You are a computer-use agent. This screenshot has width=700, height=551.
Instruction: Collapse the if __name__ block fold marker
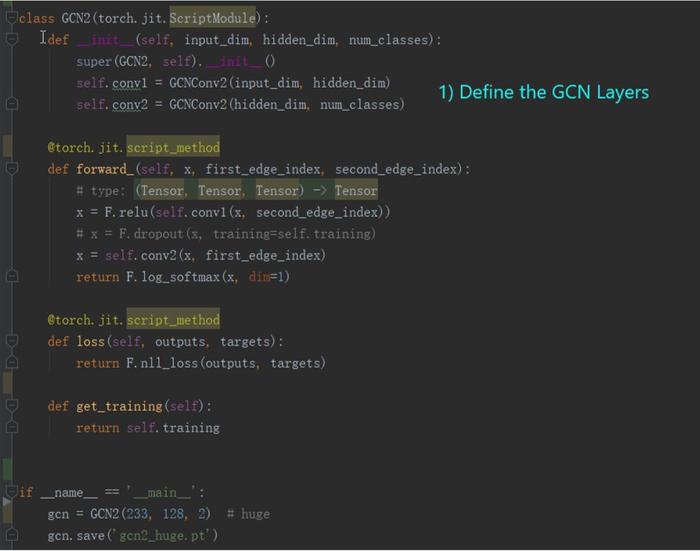click(x=12, y=492)
